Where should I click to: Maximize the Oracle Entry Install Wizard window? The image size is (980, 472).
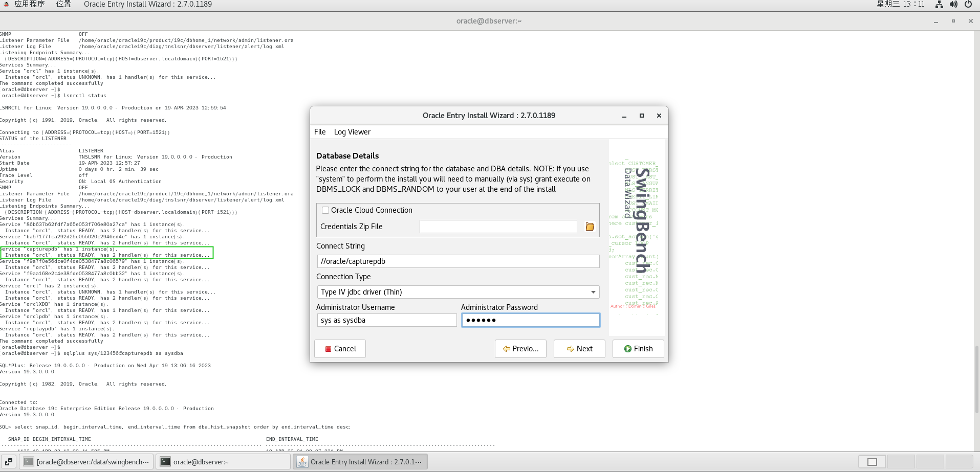point(642,116)
